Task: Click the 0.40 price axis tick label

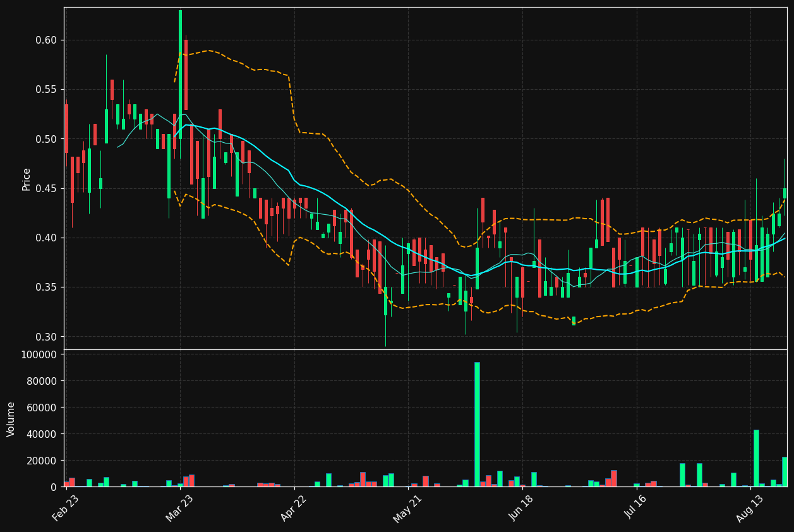Action: pyautogui.click(x=46, y=238)
